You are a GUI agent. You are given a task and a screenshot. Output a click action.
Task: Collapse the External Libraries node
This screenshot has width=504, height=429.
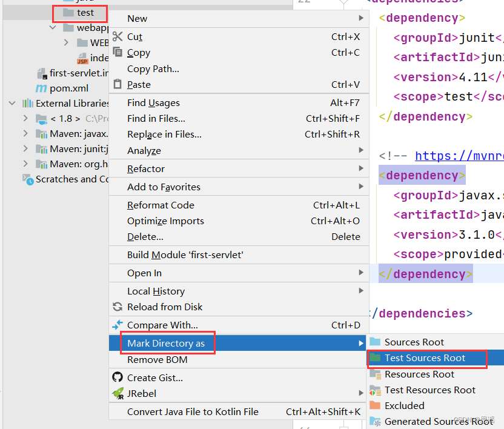pyautogui.click(x=12, y=103)
